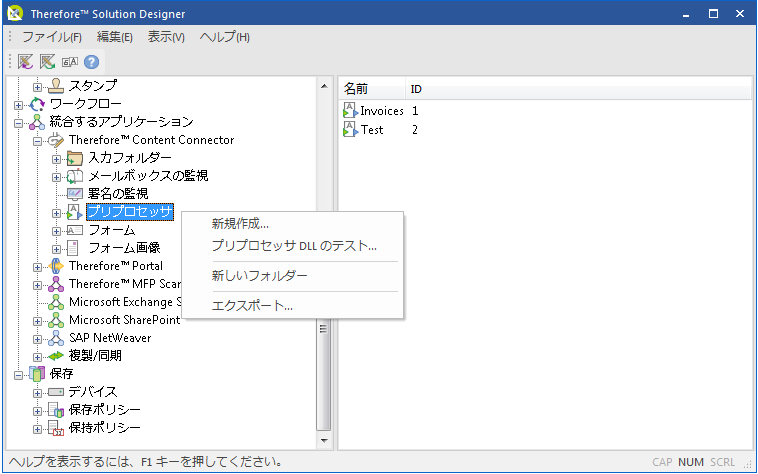Open the 編集(E) menu

tap(115, 37)
